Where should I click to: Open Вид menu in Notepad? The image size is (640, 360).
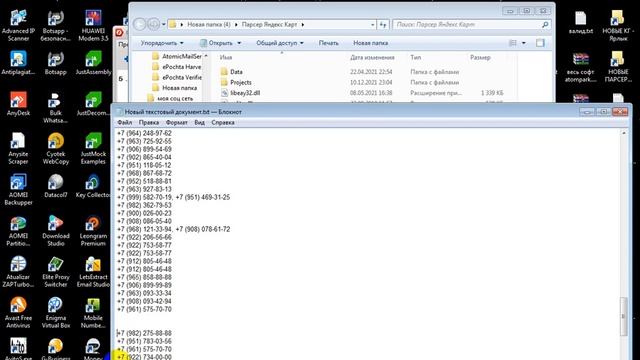pyautogui.click(x=199, y=122)
